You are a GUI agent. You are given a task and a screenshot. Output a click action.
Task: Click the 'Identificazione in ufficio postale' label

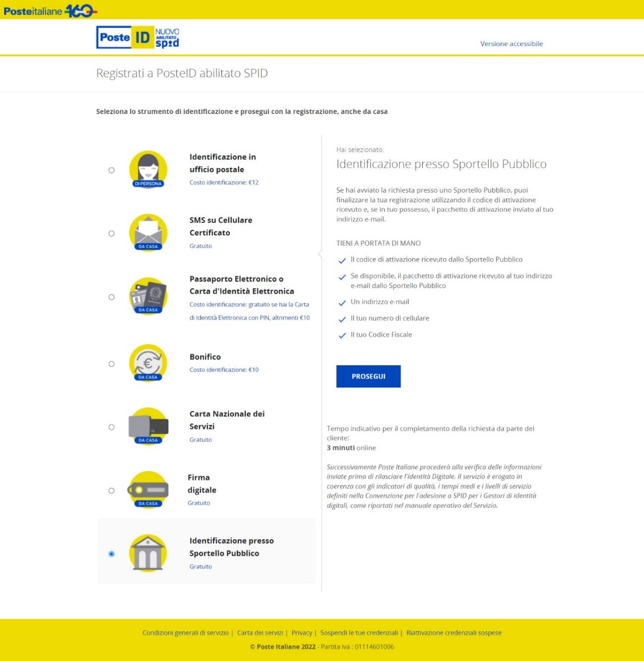pyautogui.click(x=223, y=163)
